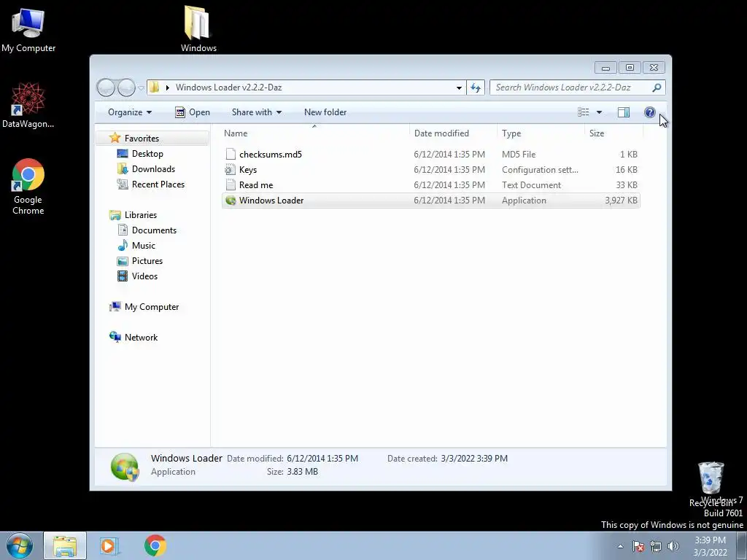Open My Computer desktop icon

tap(28, 29)
